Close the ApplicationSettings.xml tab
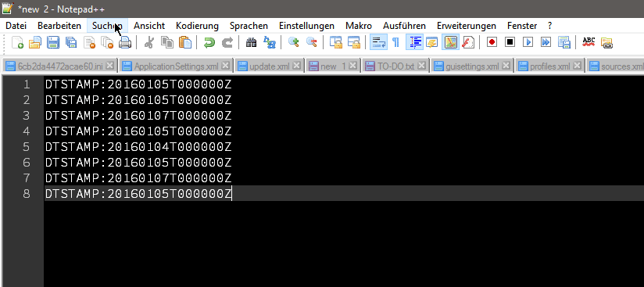This screenshot has width=644, height=287. click(x=226, y=66)
